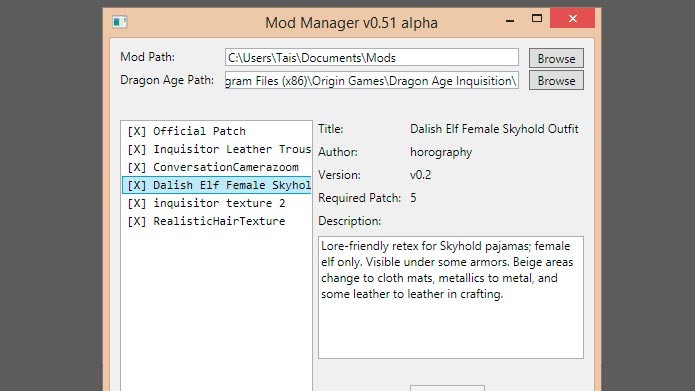The width and height of the screenshot is (695, 391).
Task: Maximize the Mod Manager window
Action: 537,19
